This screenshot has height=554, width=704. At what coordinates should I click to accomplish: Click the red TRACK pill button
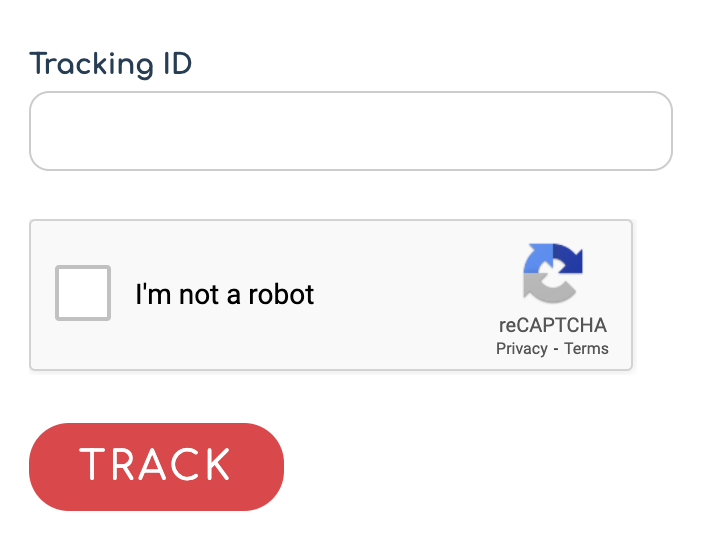(156, 466)
